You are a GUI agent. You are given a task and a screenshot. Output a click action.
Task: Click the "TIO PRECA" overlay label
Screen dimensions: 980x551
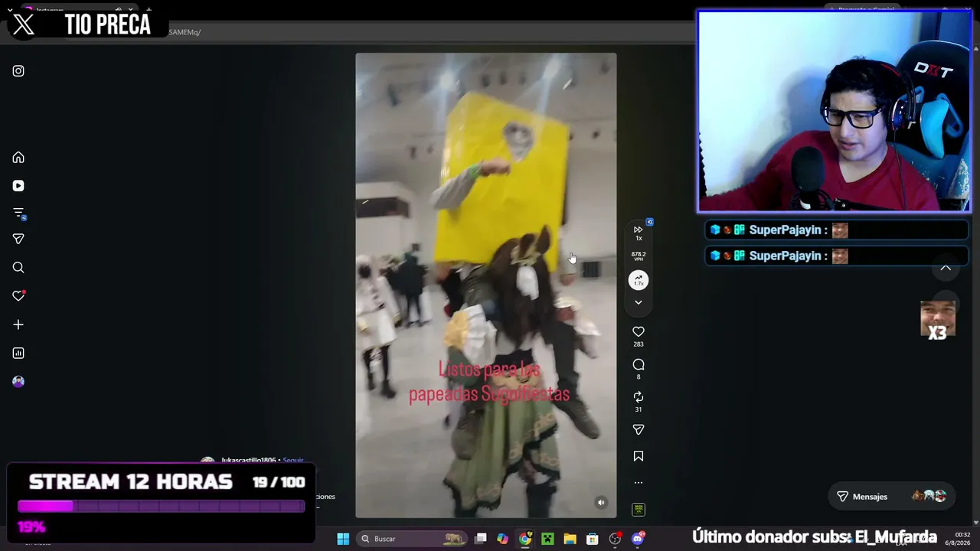click(x=108, y=24)
